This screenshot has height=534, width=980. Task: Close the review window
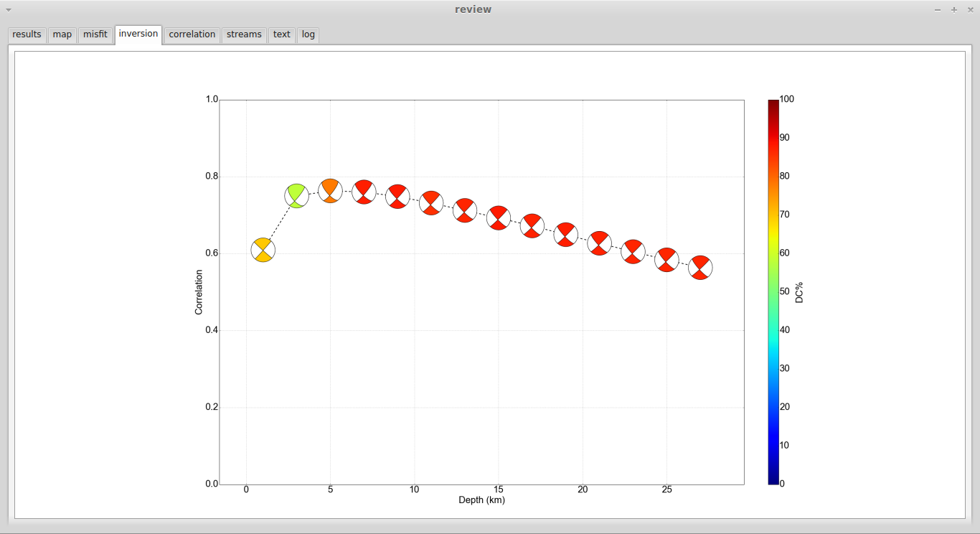coord(969,9)
